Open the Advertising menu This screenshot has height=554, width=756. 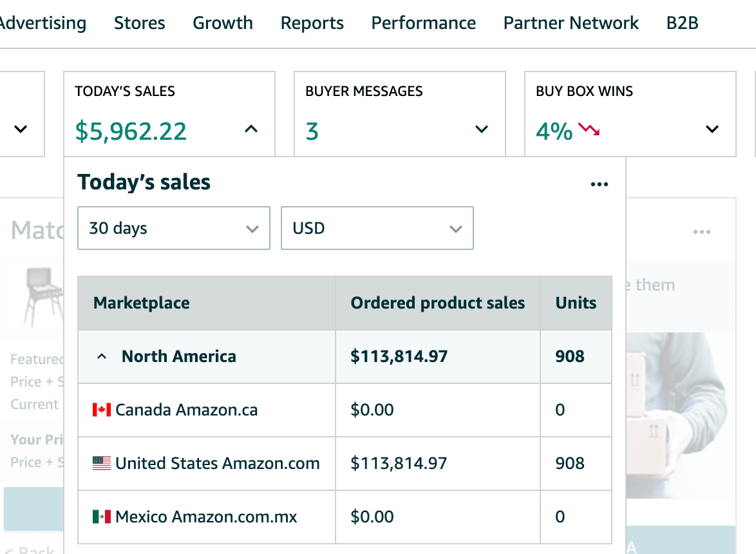(x=43, y=23)
